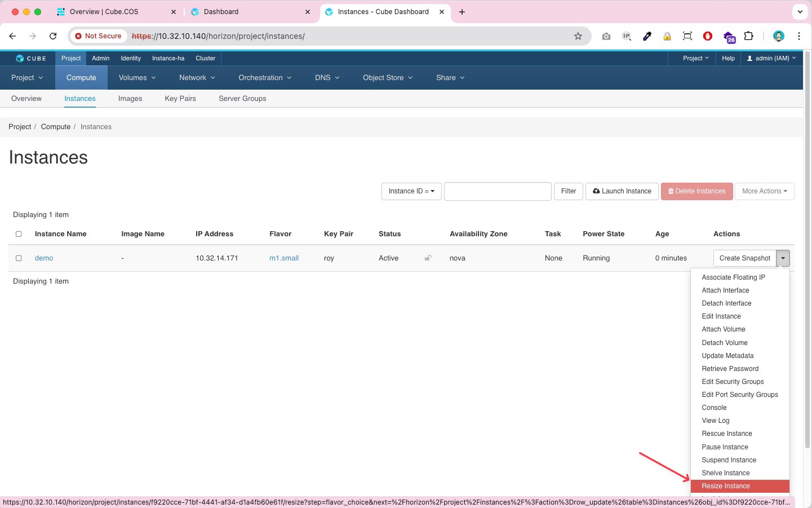Open the admin (IAM) user menu
This screenshot has height=508, width=812.
coord(771,58)
